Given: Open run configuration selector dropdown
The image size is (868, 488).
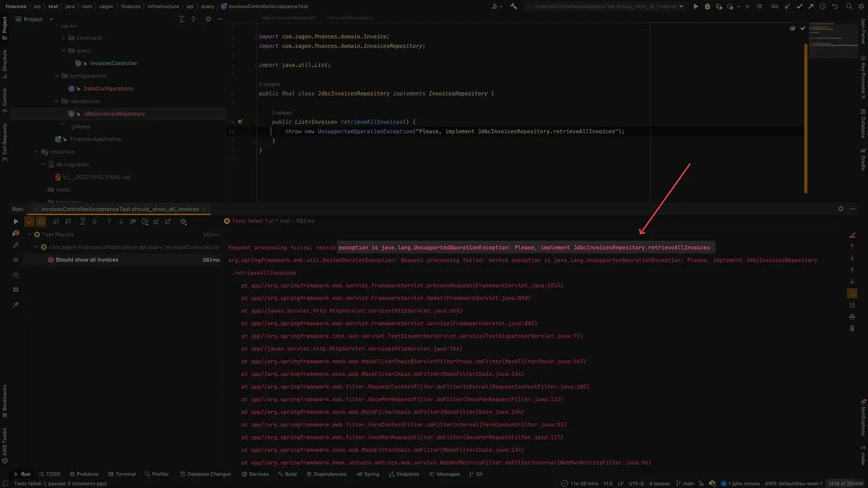Looking at the screenshot, I should point(606,6).
